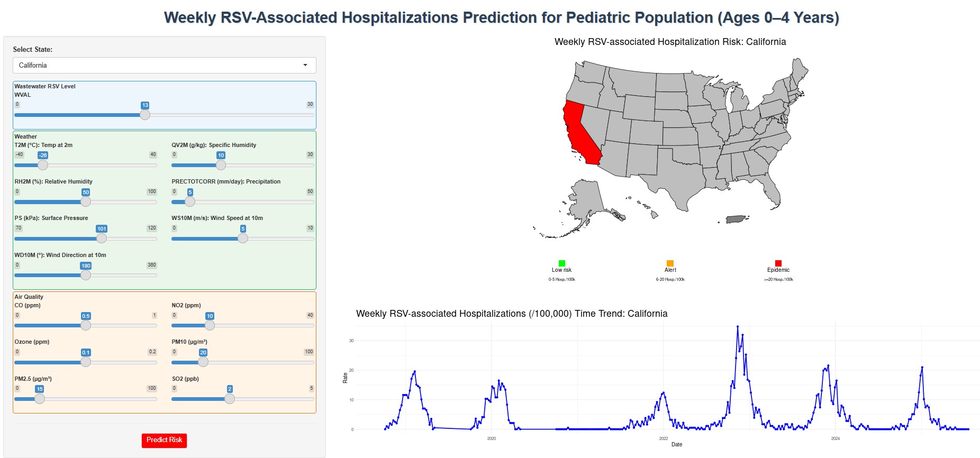Click the NO2 slider handle
This screenshot has height=458, width=980.
click(210, 325)
